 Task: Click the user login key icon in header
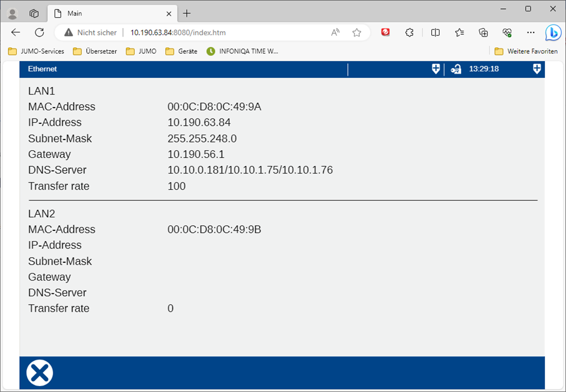(456, 69)
